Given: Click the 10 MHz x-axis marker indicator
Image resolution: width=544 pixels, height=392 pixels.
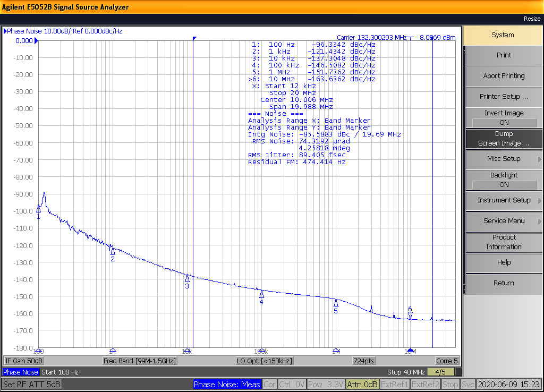Looking at the screenshot, I should (x=411, y=351).
